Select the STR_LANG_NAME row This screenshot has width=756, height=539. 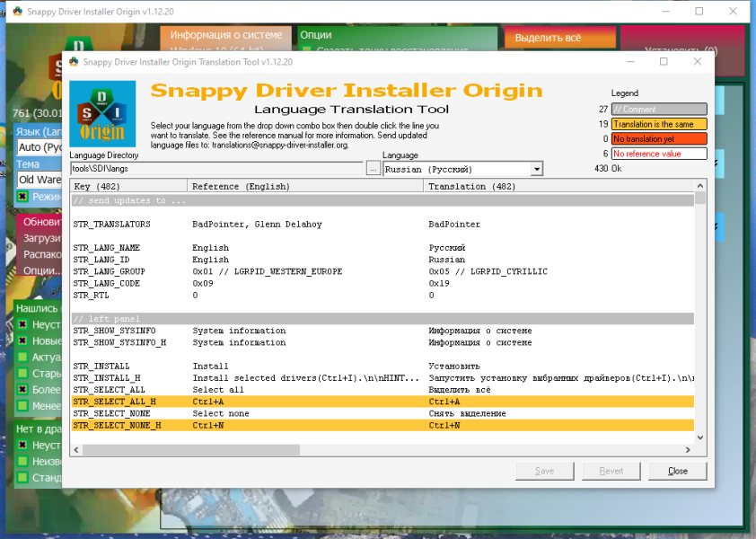pos(382,248)
